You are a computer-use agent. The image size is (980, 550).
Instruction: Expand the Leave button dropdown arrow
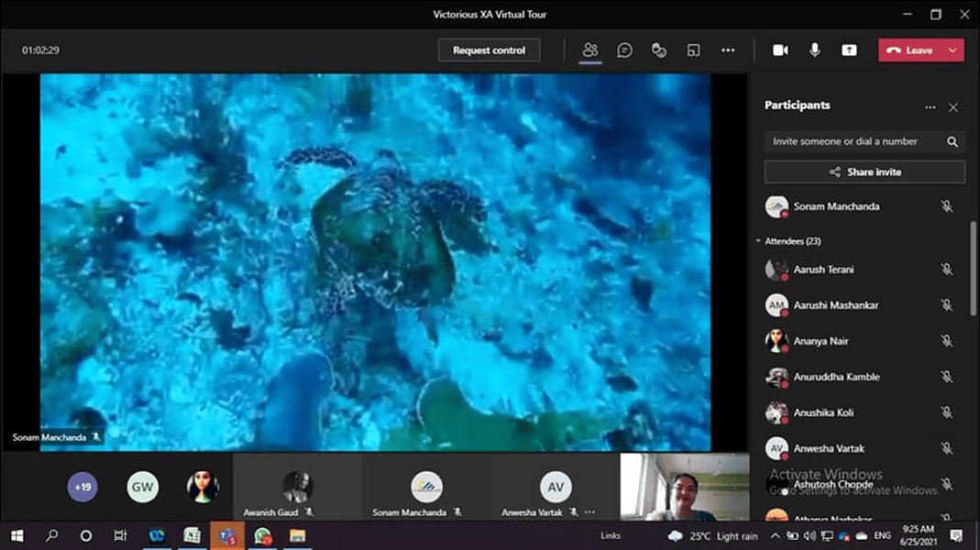tap(953, 50)
